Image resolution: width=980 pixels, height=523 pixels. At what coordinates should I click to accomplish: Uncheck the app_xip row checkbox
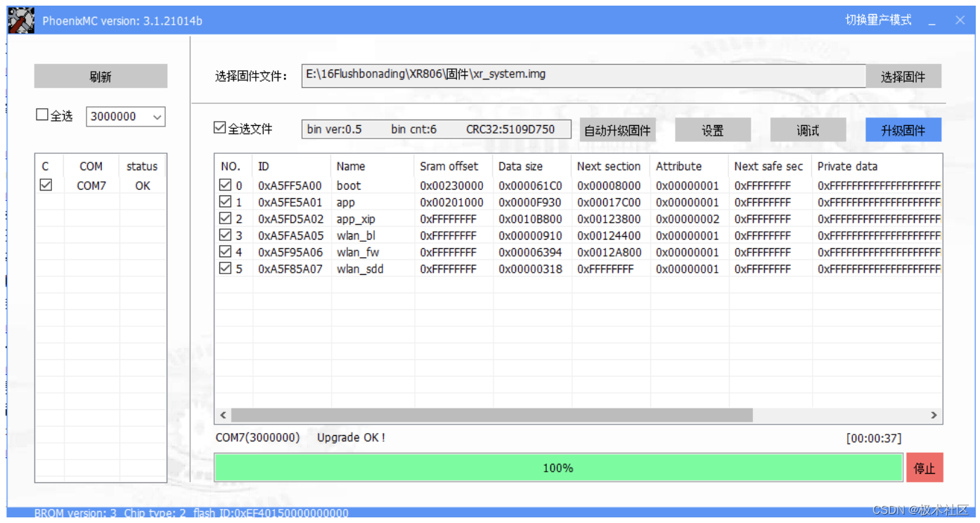225,219
